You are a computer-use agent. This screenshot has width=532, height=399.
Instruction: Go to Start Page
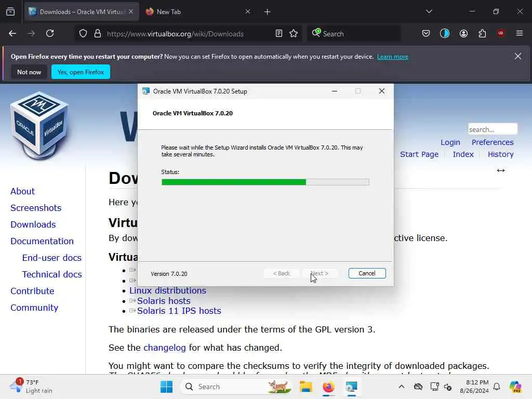419,154
